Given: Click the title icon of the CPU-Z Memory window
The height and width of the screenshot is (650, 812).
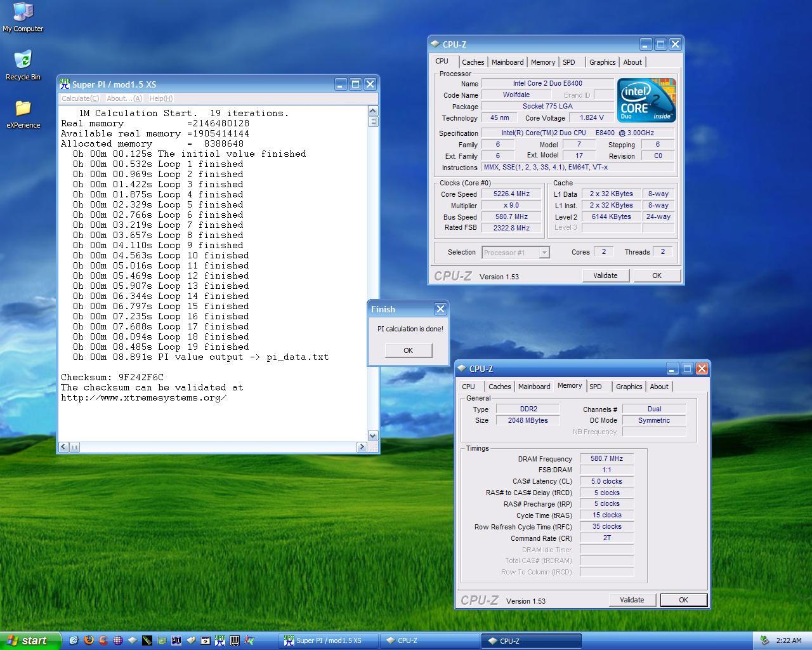Looking at the screenshot, I should click(x=461, y=368).
